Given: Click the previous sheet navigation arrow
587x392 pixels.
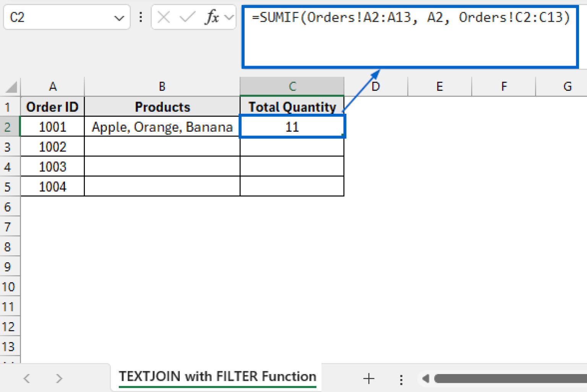Looking at the screenshot, I should click(27, 379).
